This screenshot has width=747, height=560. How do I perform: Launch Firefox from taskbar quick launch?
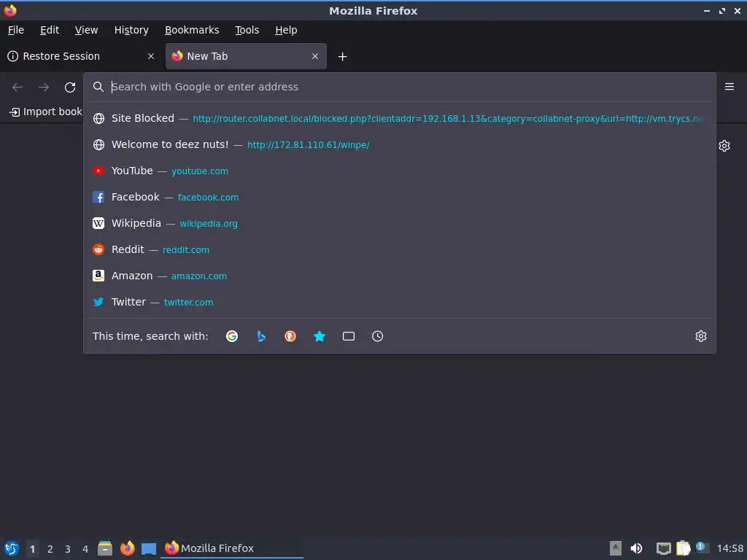(x=127, y=548)
